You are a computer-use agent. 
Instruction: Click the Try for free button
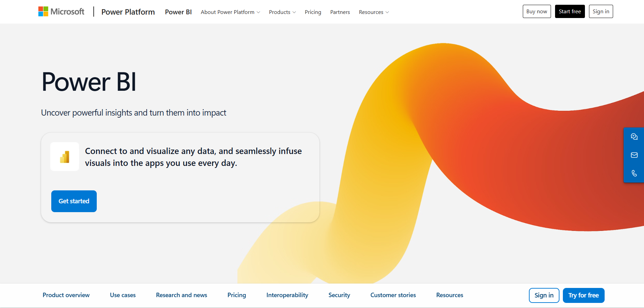click(x=584, y=295)
